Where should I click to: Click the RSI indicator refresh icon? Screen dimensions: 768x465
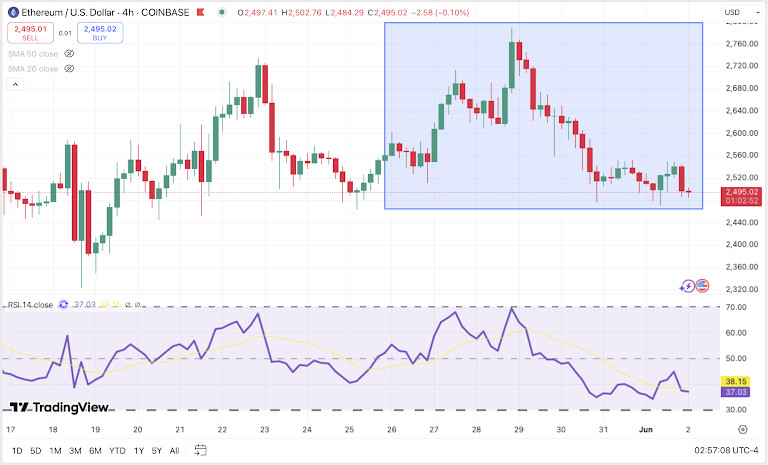(63, 304)
